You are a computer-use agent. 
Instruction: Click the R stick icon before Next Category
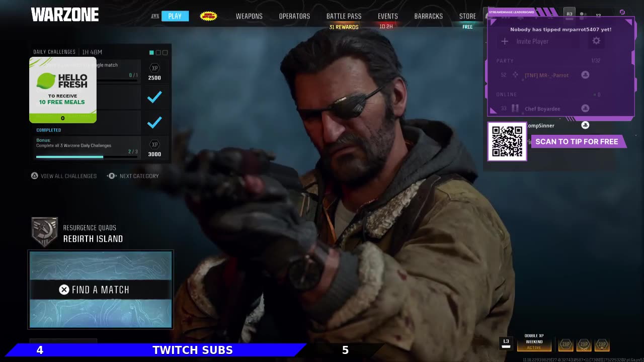(112, 176)
